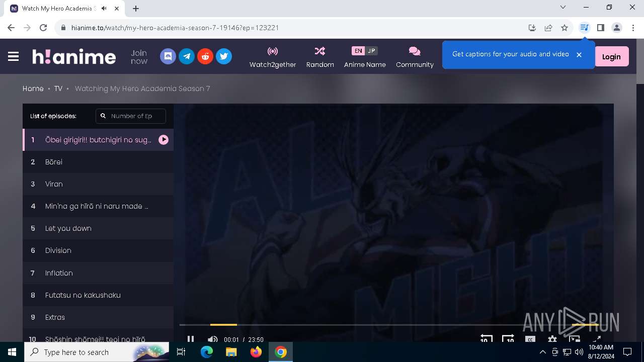The height and width of the screenshot is (362, 644).
Task: Go to the HiAnime logo homepage
Action: 74,56
